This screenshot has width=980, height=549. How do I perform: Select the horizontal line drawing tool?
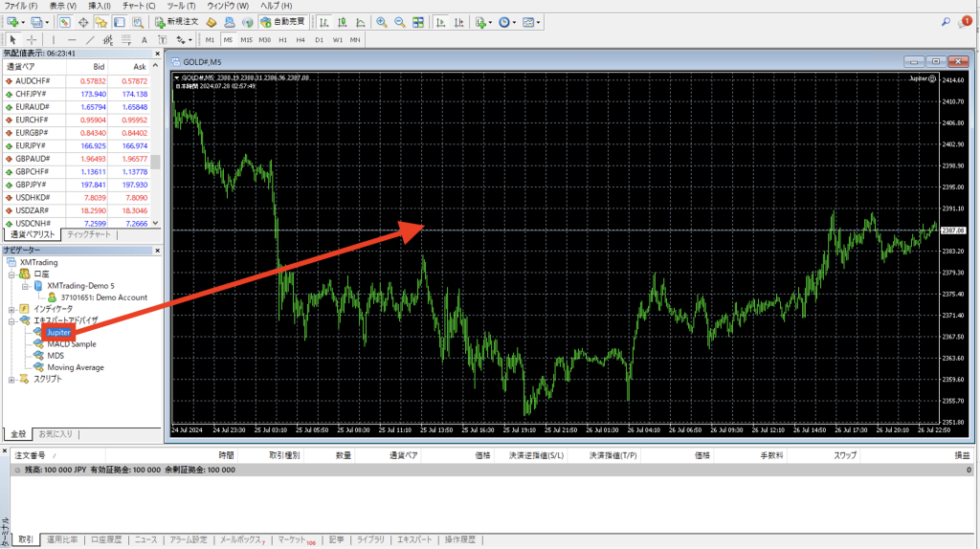[70, 39]
